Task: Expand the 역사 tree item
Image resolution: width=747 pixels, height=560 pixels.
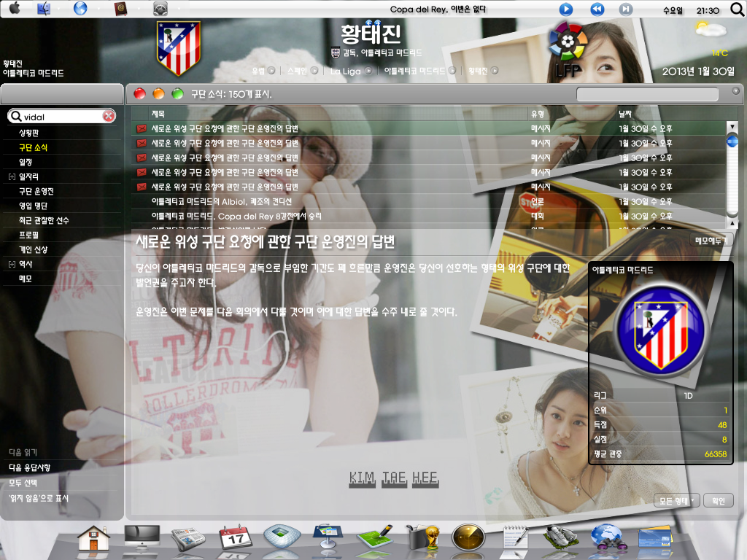Action: 12,264
